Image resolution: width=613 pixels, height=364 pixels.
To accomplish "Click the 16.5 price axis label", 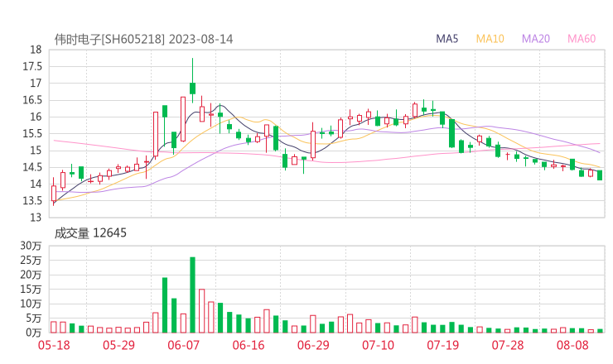I will (x=32, y=100).
